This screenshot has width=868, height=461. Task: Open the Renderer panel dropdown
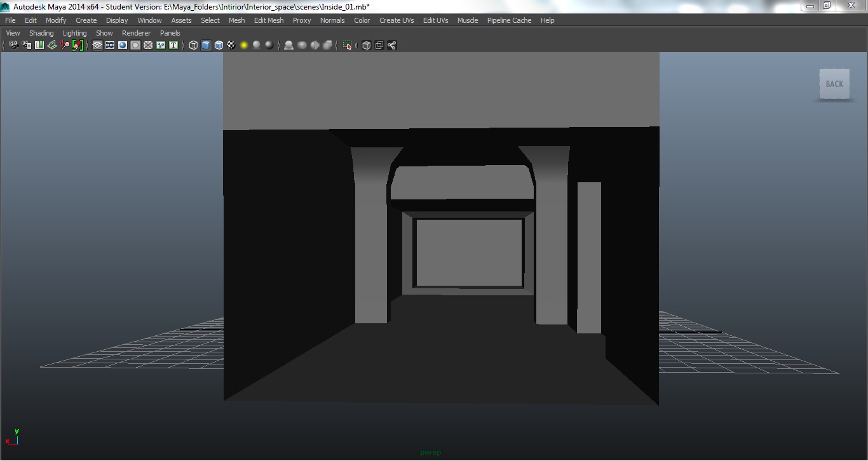pyautogui.click(x=136, y=33)
